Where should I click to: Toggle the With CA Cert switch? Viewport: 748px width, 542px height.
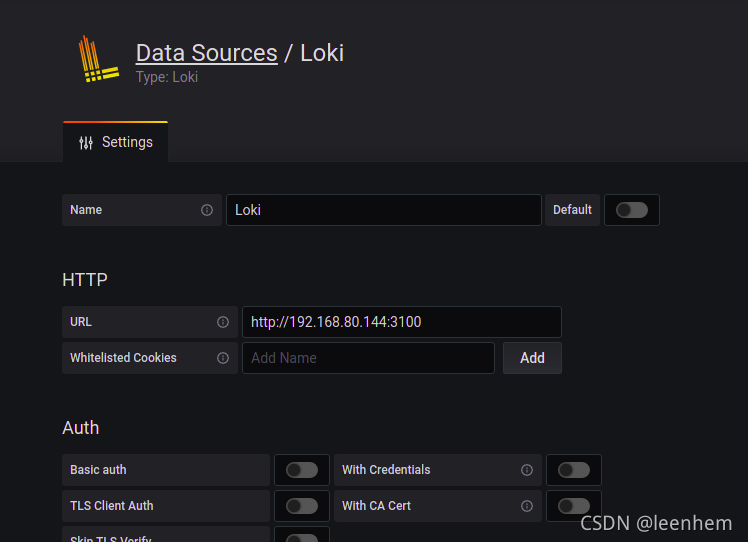(x=574, y=506)
